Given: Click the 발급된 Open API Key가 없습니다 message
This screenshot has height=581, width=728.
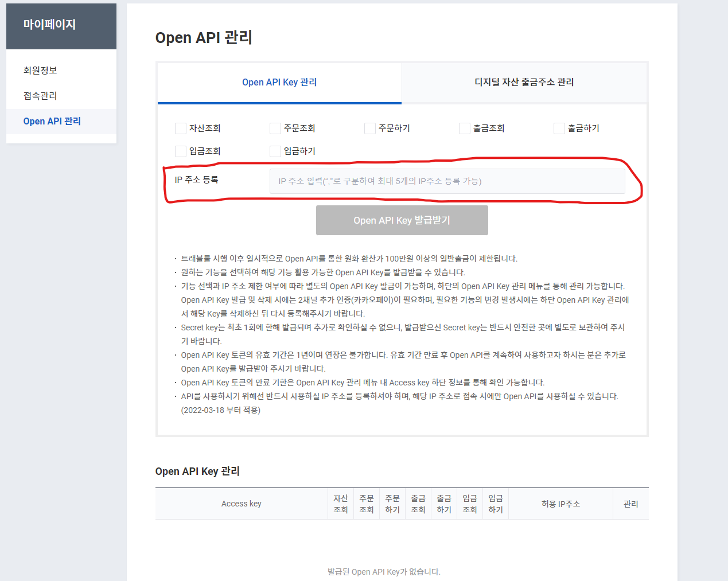Looking at the screenshot, I should tap(384, 572).
